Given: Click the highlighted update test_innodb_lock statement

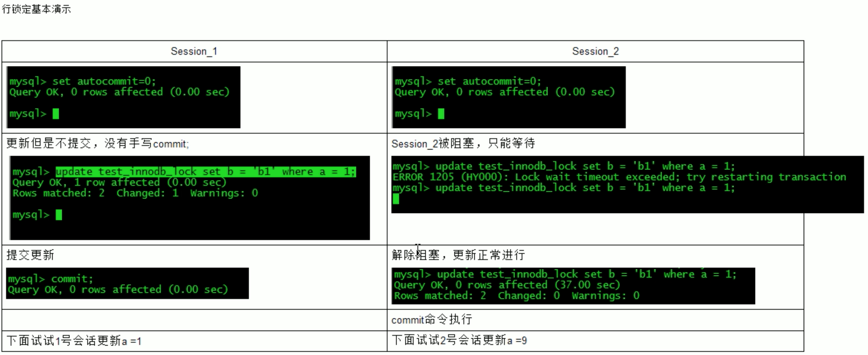Looking at the screenshot, I should point(206,171).
